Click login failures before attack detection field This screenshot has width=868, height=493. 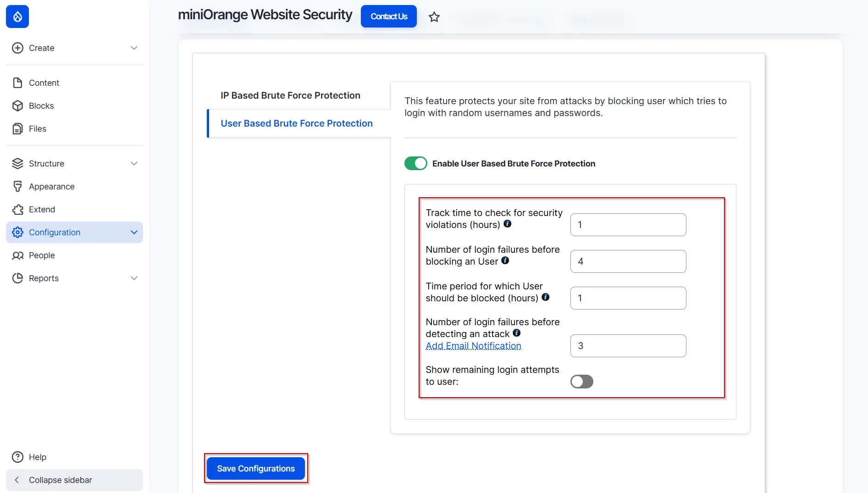click(x=628, y=346)
